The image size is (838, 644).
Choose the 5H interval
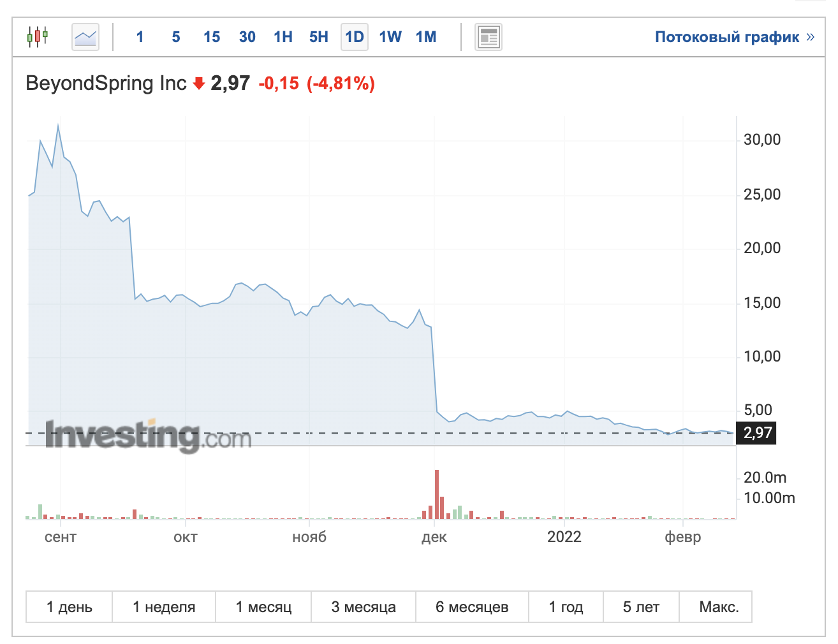[x=319, y=37]
